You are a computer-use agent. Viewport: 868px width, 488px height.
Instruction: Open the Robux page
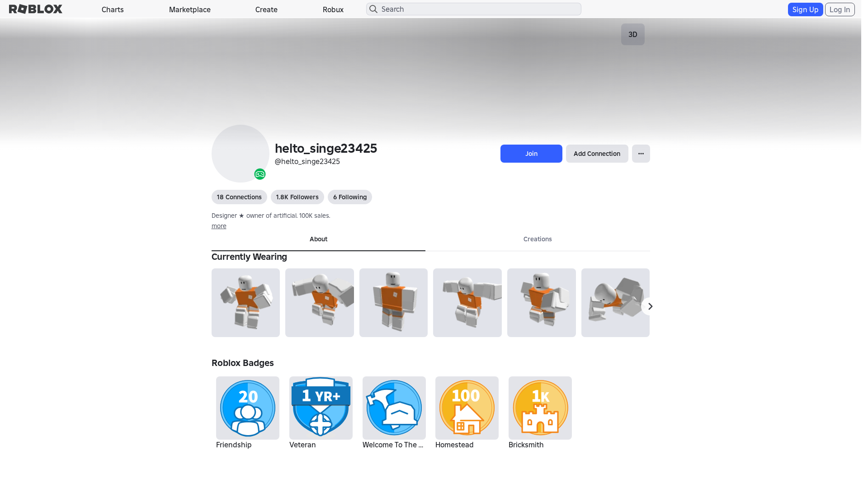[333, 9]
